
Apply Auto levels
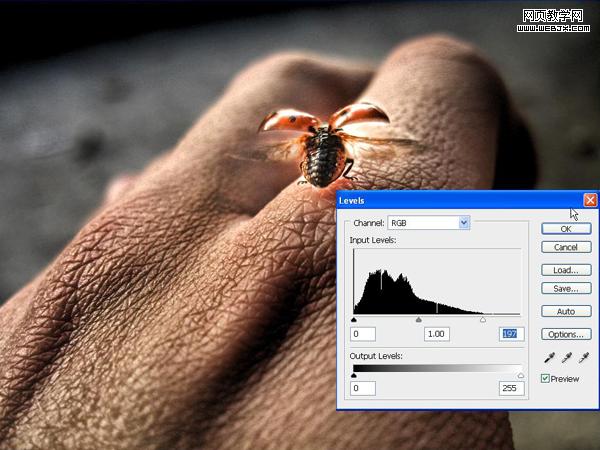(566, 311)
